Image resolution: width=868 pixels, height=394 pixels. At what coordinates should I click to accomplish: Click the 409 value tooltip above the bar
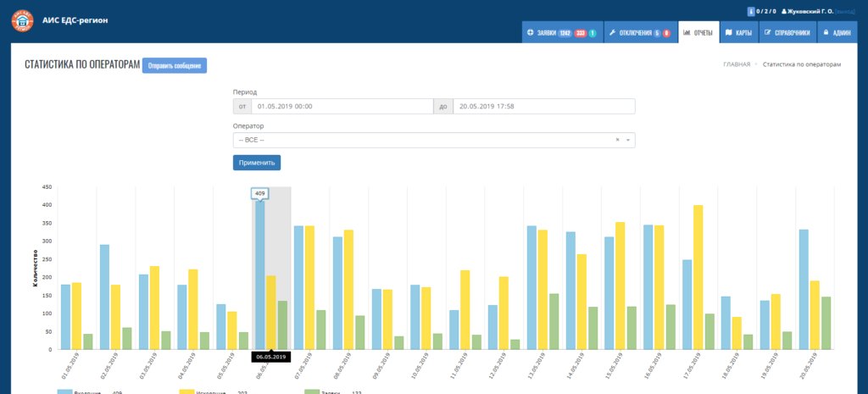[x=259, y=193]
